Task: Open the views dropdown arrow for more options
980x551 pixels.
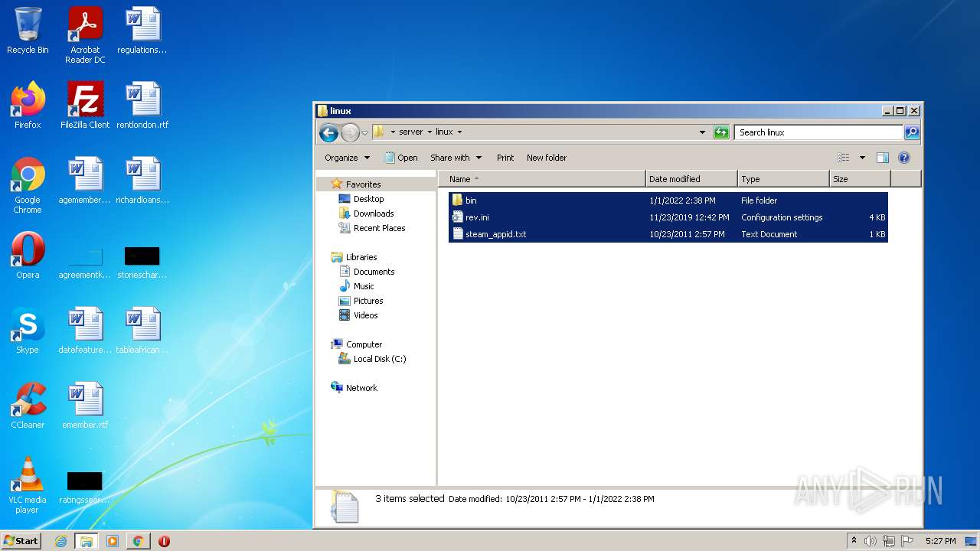Action: point(862,158)
